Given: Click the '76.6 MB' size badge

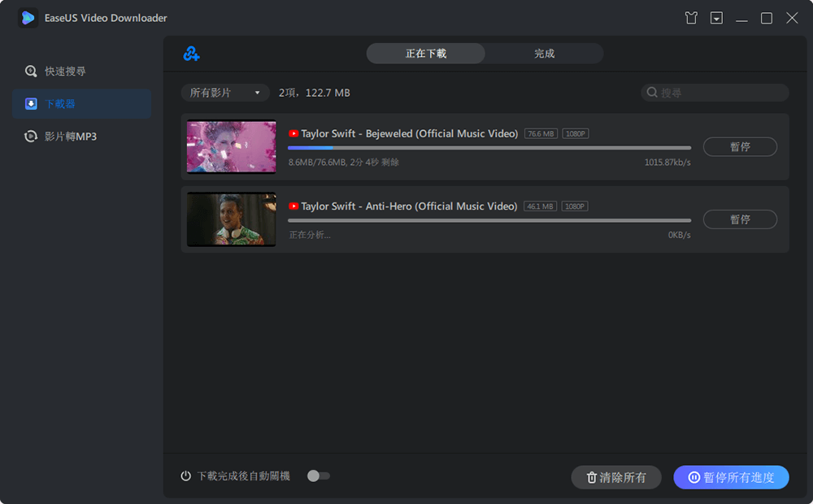Looking at the screenshot, I should coord(541,134).
